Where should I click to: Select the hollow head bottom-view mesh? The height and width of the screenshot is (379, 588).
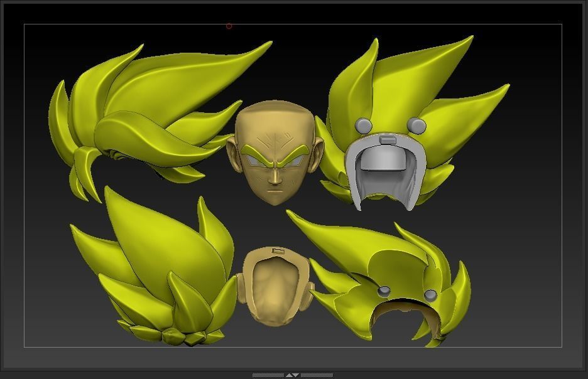(x=275, y=286)
